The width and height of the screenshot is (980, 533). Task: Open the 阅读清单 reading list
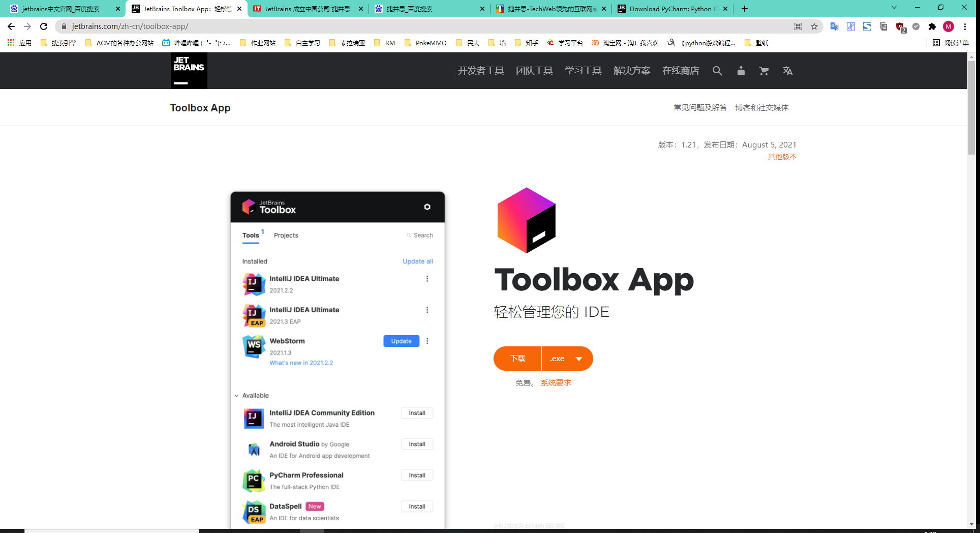point(951,43)
